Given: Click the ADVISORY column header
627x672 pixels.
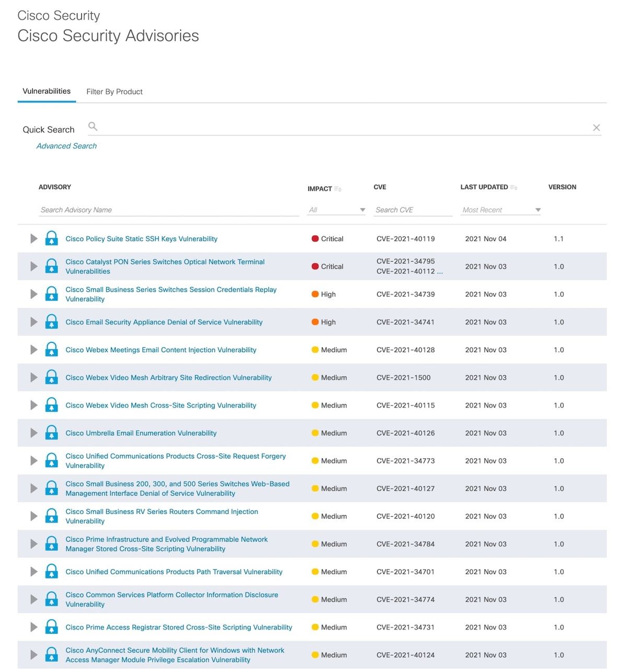Looking at the screenshot, I should [x=55, y=187].
